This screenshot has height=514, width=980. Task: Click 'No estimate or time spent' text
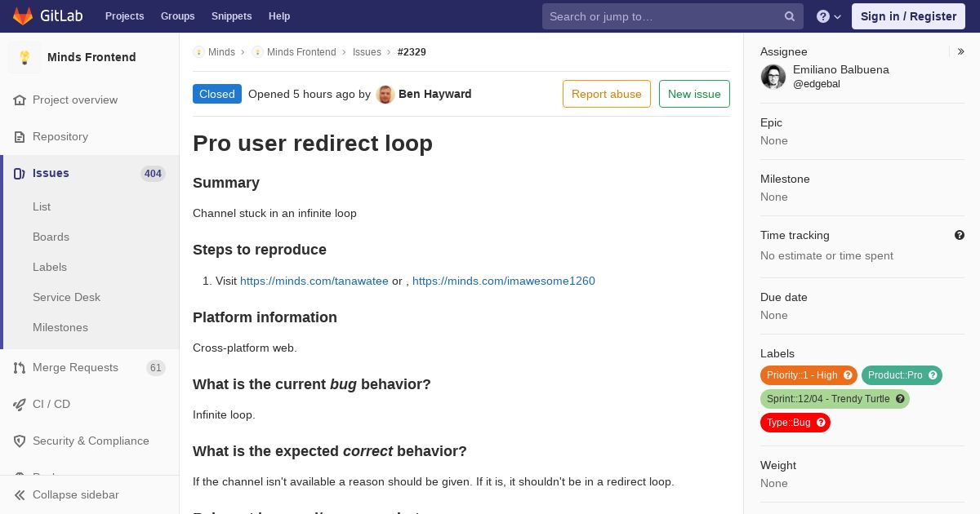(826, 256)
